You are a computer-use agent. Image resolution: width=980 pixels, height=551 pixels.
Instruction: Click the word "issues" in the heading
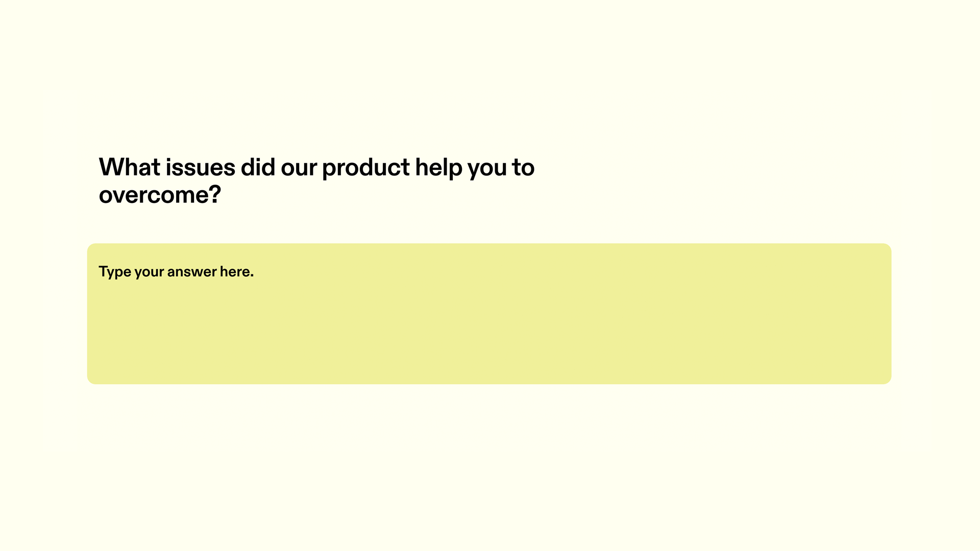click(x=201, y=167)
